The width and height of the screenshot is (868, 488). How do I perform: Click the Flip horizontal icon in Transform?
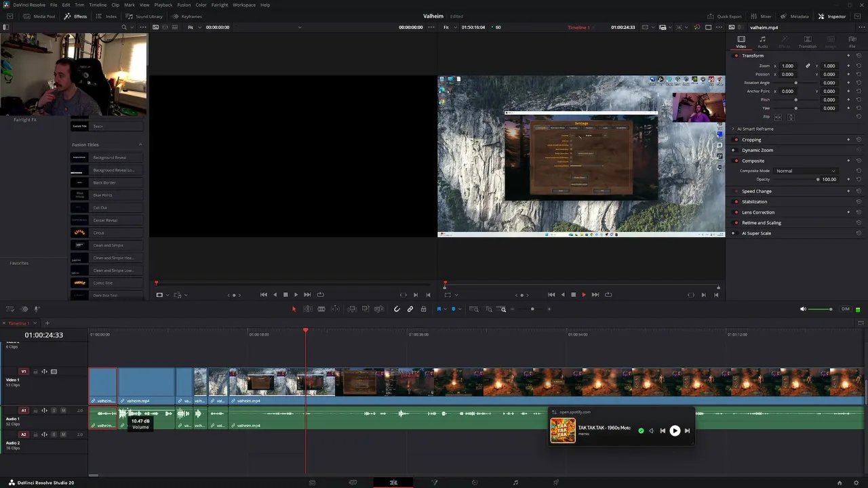click(x=779, y=117)
